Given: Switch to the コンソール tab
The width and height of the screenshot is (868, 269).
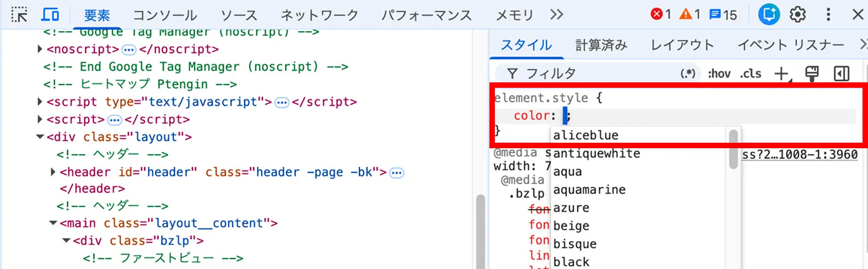Looking at the screenshot, I should pos(165,15).
